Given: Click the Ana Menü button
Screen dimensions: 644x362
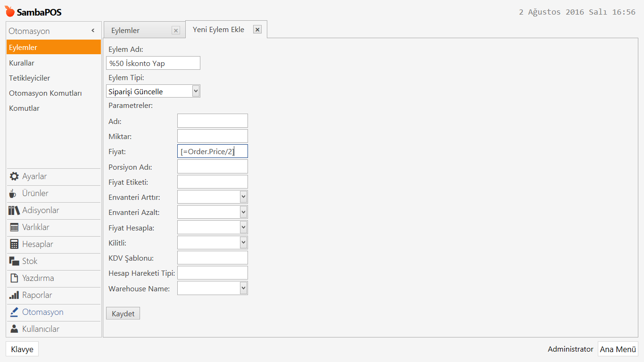Looking at the screenshot, I should (x=618, y=349).
